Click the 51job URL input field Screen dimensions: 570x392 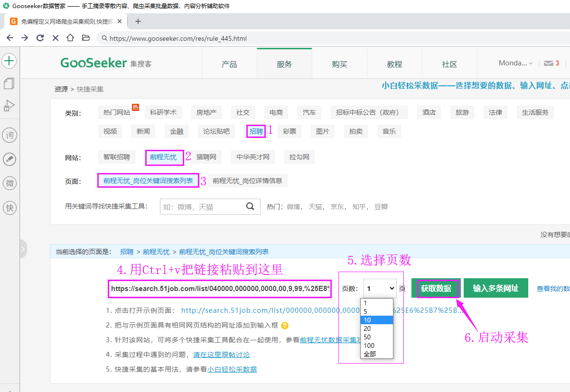220,288
